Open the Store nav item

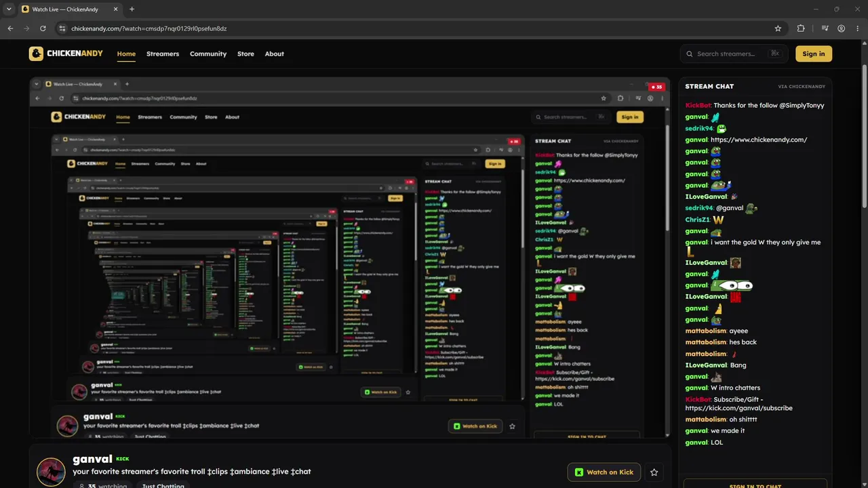coord(245,54)
